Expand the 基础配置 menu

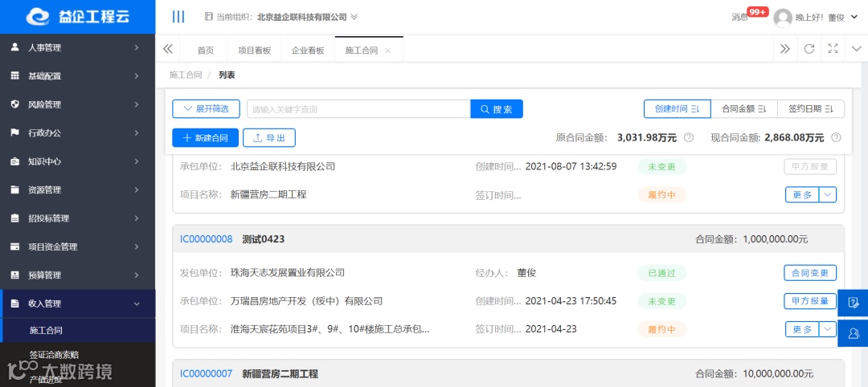tap(136, 75)
